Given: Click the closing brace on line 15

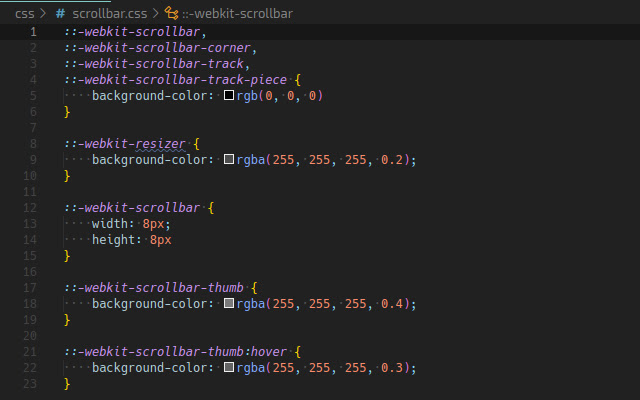Looking at the screenshot, I should [x=67, y=256].
